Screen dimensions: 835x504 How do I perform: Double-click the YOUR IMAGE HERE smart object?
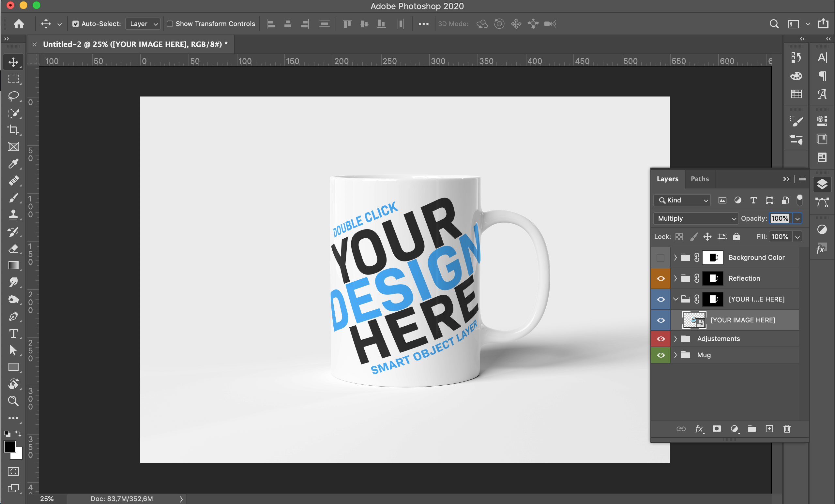(693, 320)
